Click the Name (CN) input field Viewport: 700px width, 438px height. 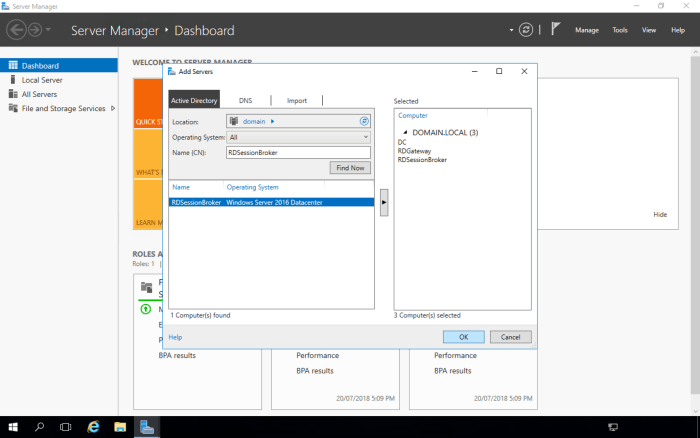298,152
